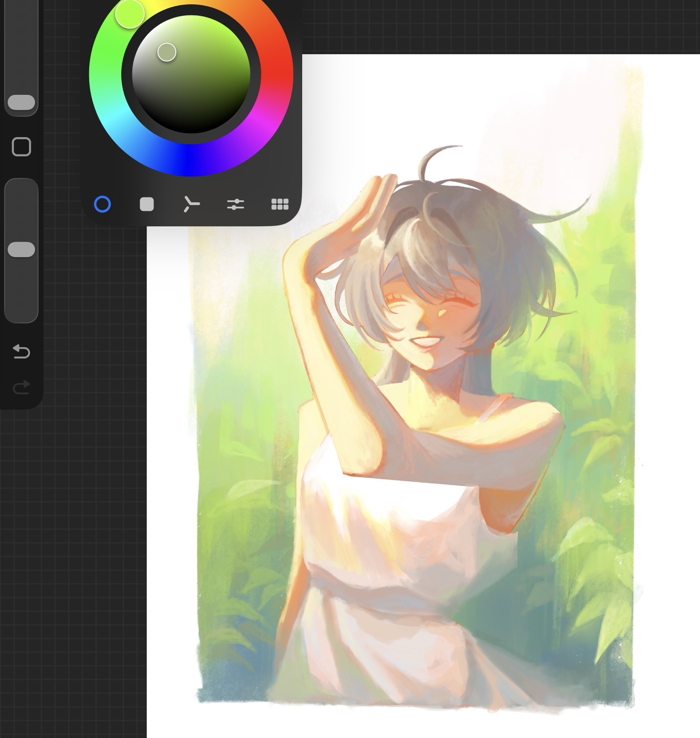The image size is (700, 738).
Task: Click the brush size slider thumb
Action: [x=21, y=102]
